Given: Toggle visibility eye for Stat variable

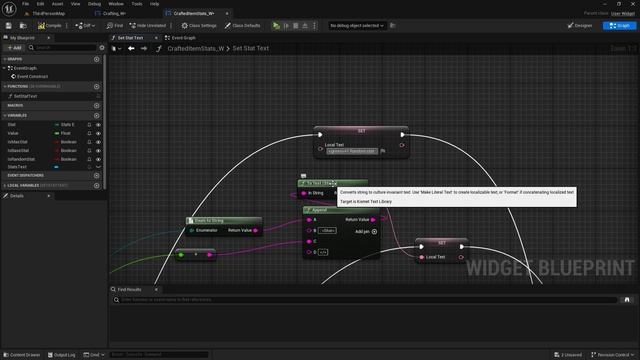Looking at the screenshot, I should pyautogui.click(x=98, y=124).
